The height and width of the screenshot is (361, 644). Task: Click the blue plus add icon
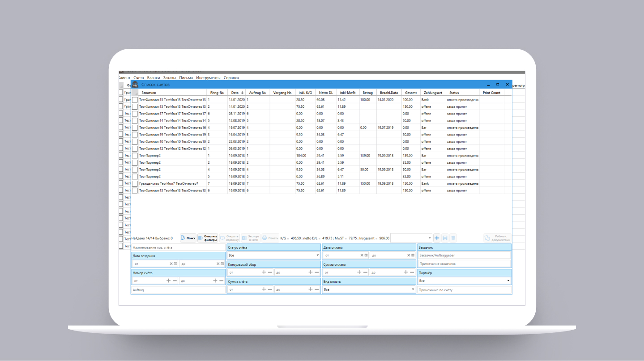(x=437, y=238)
